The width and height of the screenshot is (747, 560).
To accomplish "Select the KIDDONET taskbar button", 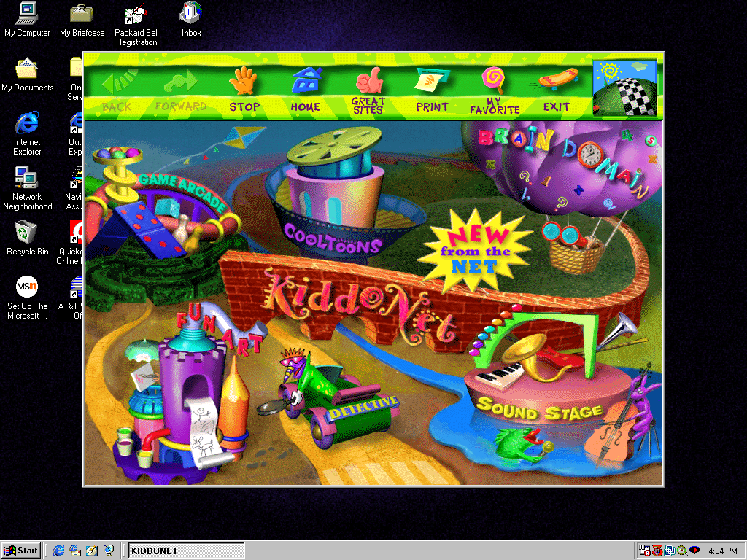I will [x=186, y=551].
